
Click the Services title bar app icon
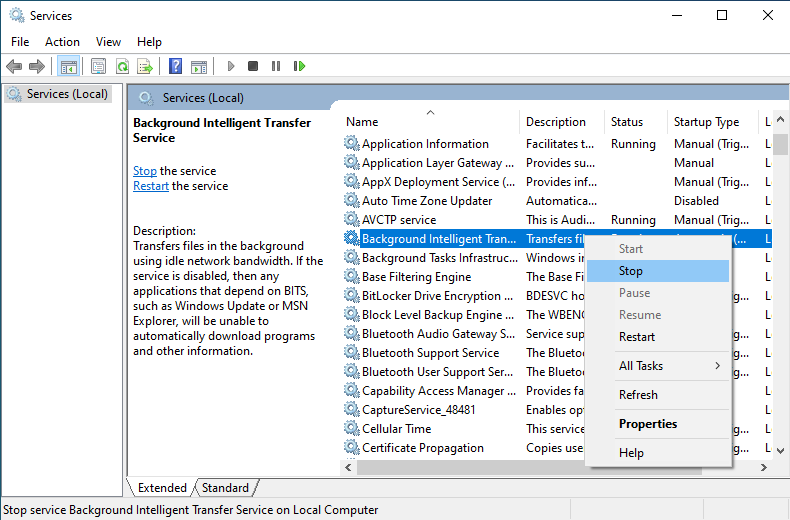coord(17,16)
